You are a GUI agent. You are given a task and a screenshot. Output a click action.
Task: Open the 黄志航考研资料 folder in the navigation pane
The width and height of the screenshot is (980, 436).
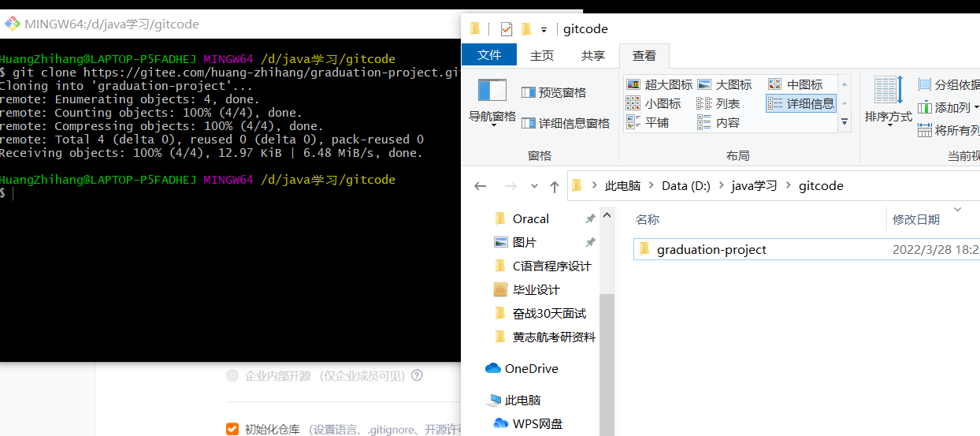click(554, 337)
